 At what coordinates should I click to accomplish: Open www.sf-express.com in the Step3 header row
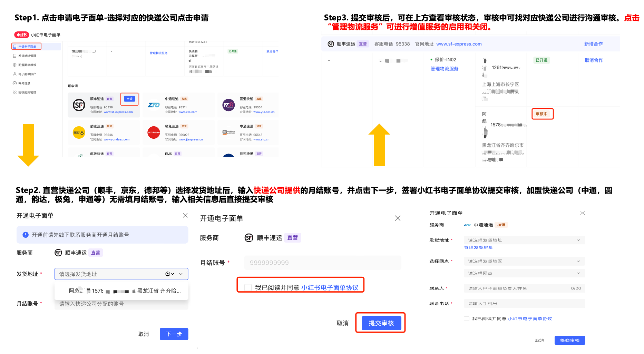point(459,44)
